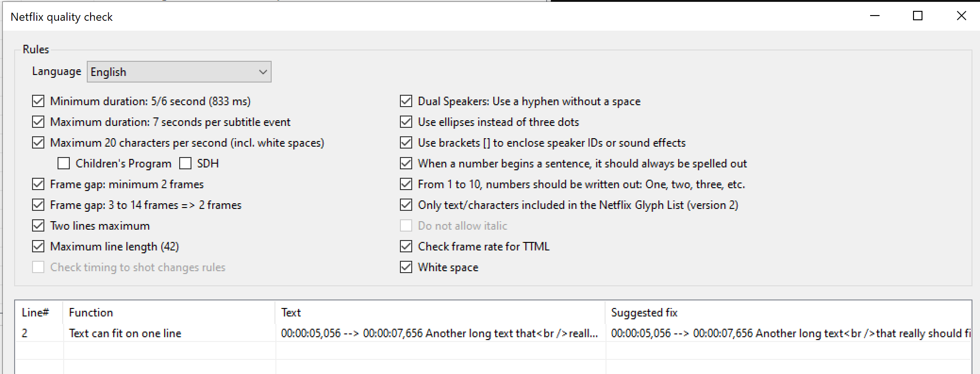This screenshot has height=374, width=980.
Task: Disable the Check frame rate for TTML rule
Action: pyautogui.click(x=406, y=246)
